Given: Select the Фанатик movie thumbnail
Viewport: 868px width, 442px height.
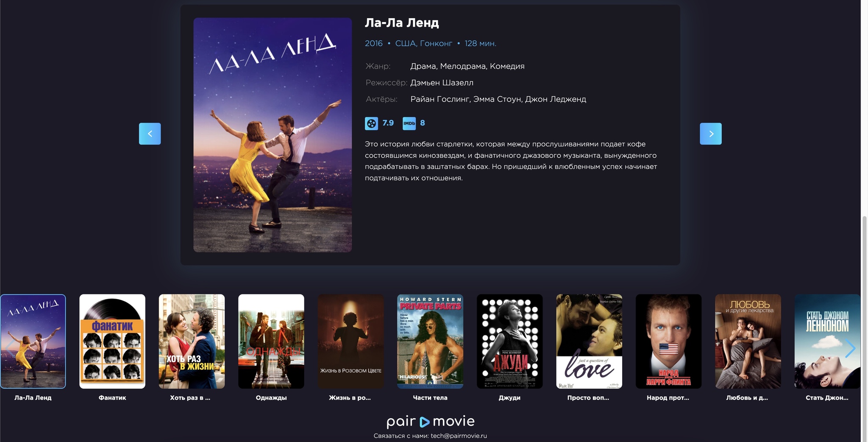Looking at the screenshot, I should click(112, 341).
